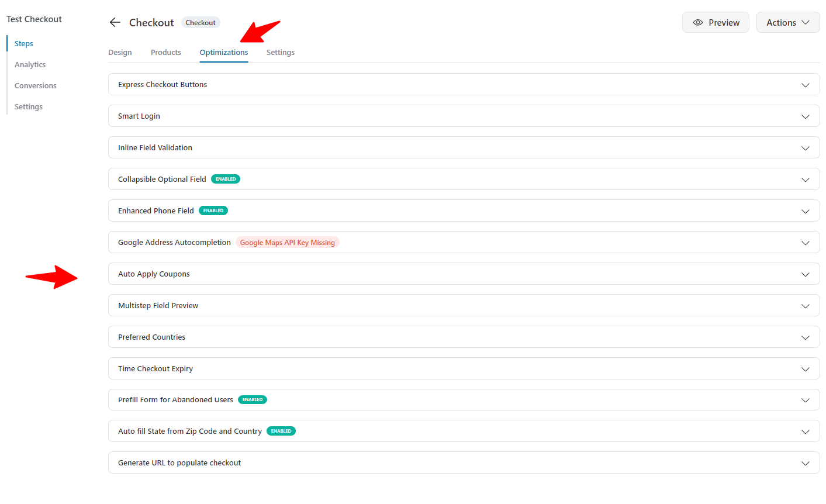The width and height of the screenshot is (826, 504).
Task: Expand Preferred Countries chevron
Action: coord(806,337)
